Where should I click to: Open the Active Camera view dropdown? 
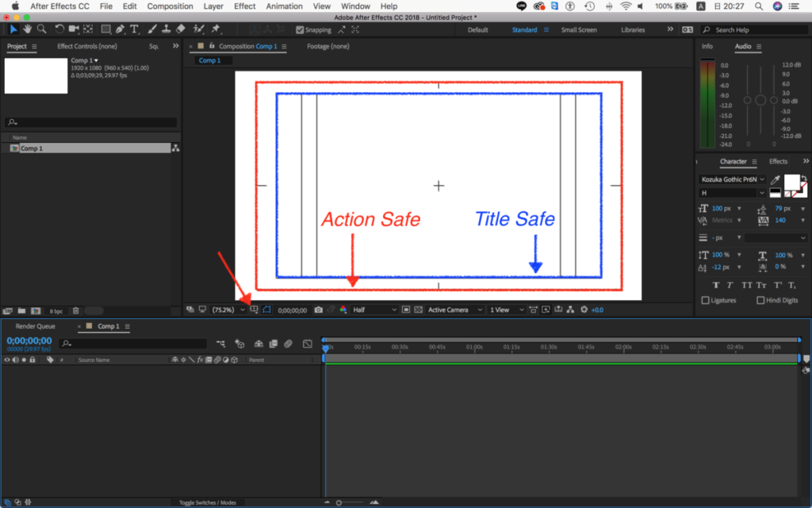(x=454, y=310)
